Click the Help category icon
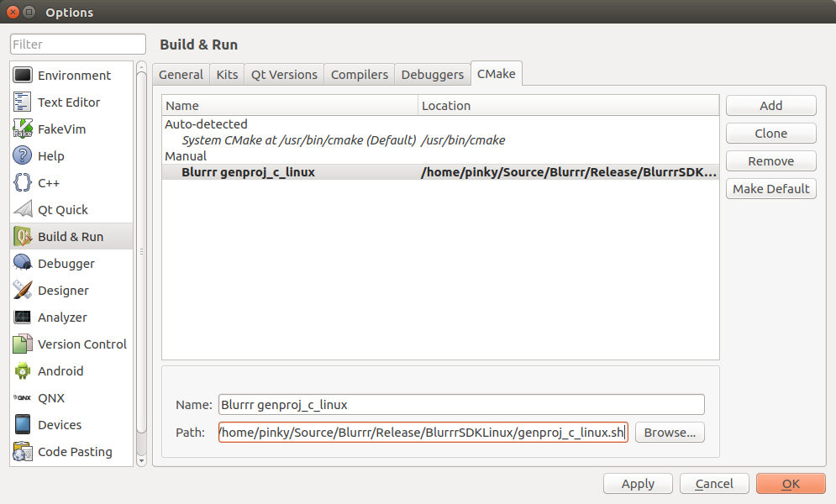The height and width of the screenshot is (504, 836). [x=23, y=156]
